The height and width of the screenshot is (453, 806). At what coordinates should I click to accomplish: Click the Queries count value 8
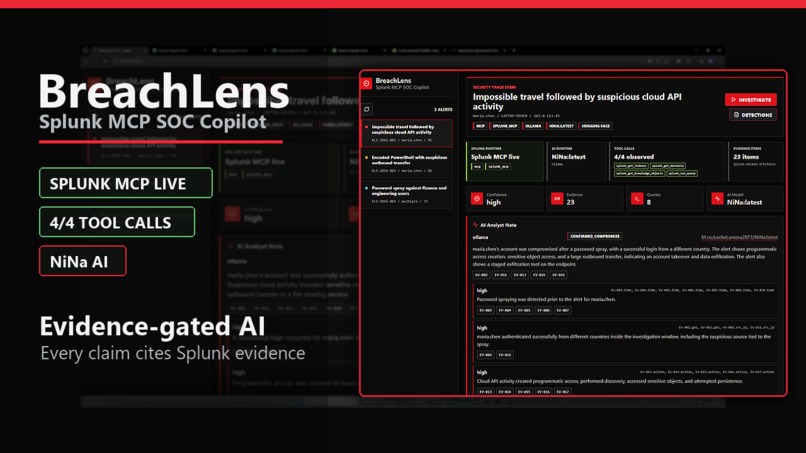(x=649, y=203)
